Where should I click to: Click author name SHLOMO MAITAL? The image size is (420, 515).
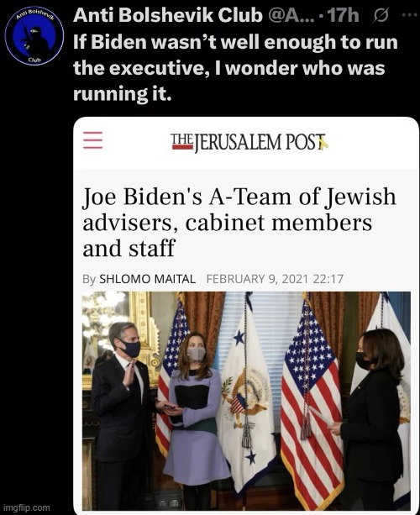point(148,279)
